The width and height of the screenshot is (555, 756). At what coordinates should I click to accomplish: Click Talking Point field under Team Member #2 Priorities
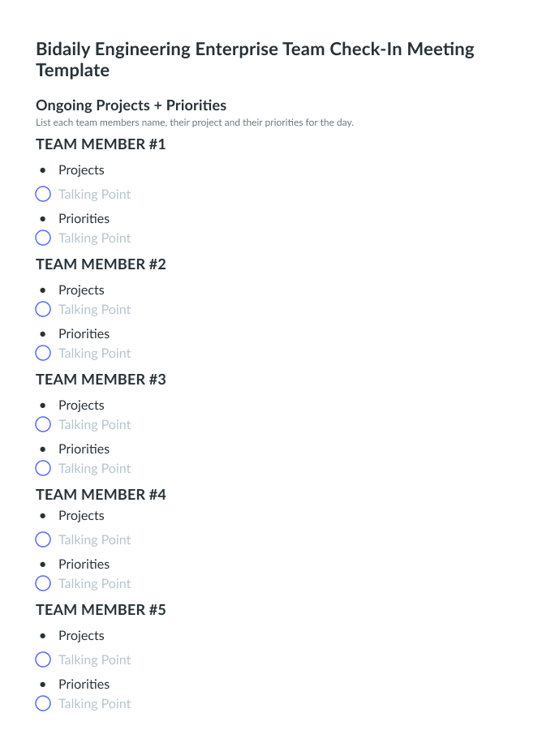pos(94,354)
